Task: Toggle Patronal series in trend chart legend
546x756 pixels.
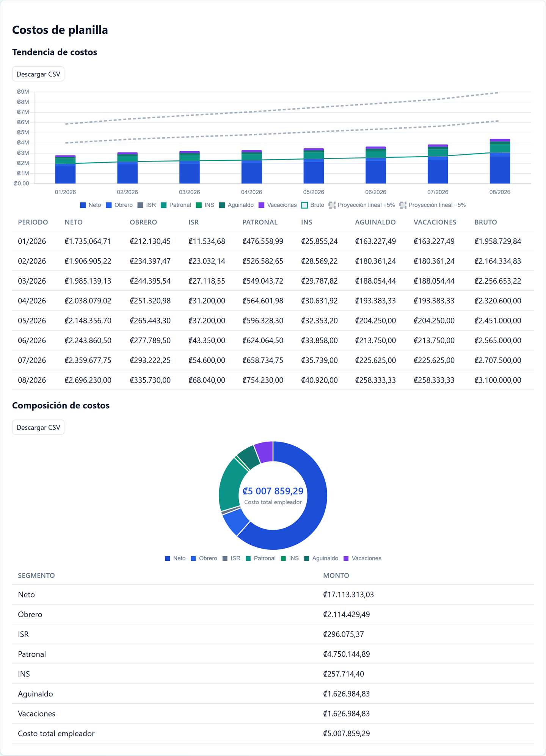Action: click(176, 205)
